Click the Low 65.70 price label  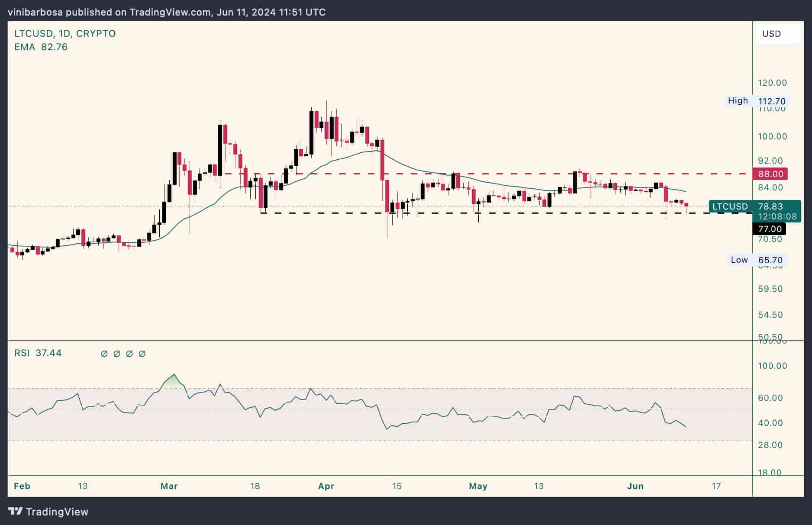point(756,260)
